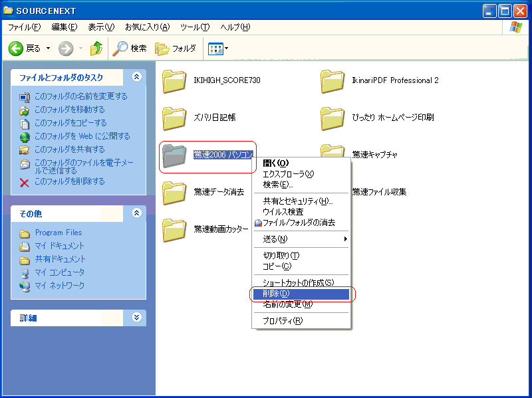Go up one folder level icon
The width and height of the screenshot is (532, 398).
[96, 49]
